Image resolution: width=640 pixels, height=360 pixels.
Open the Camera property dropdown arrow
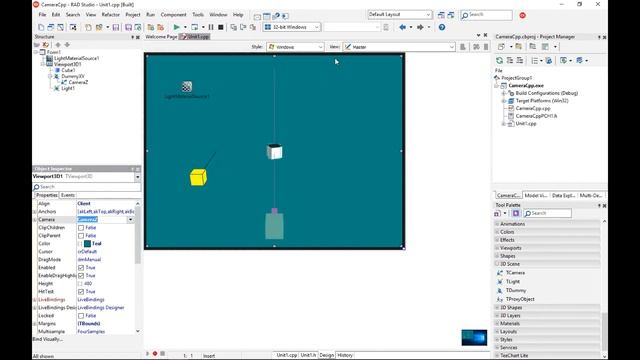[x=130, y=220]
